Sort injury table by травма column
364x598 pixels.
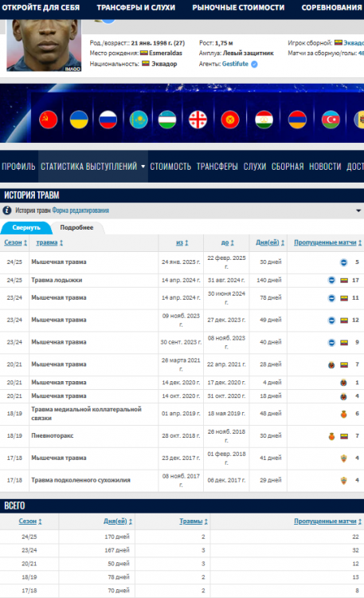(x=49, y=242)
